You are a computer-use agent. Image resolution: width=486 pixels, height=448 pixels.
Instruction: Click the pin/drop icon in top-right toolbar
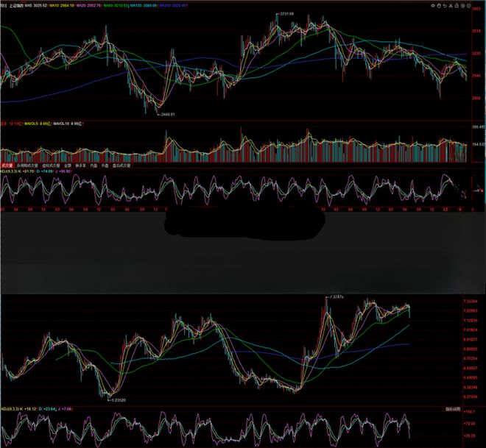coord(439,6)
